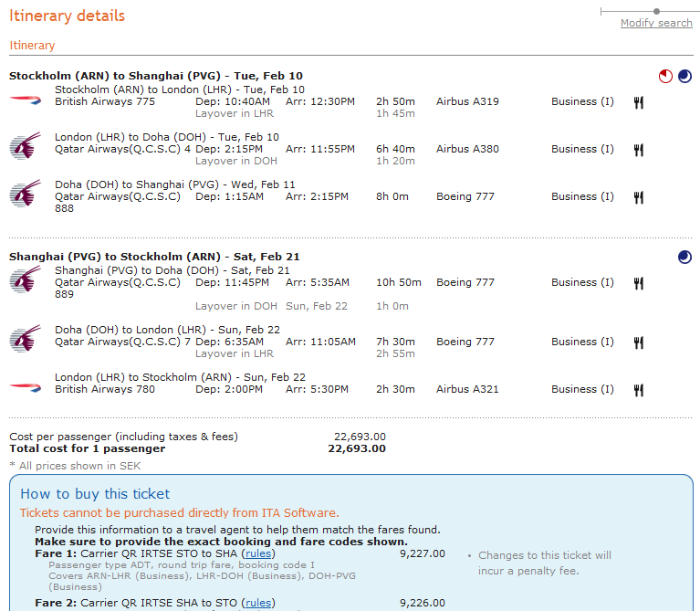Click the Qatar Airways logo for flight 888
Image resolution: width=700 pixels, height=611 pixels.
click(26, 194)
